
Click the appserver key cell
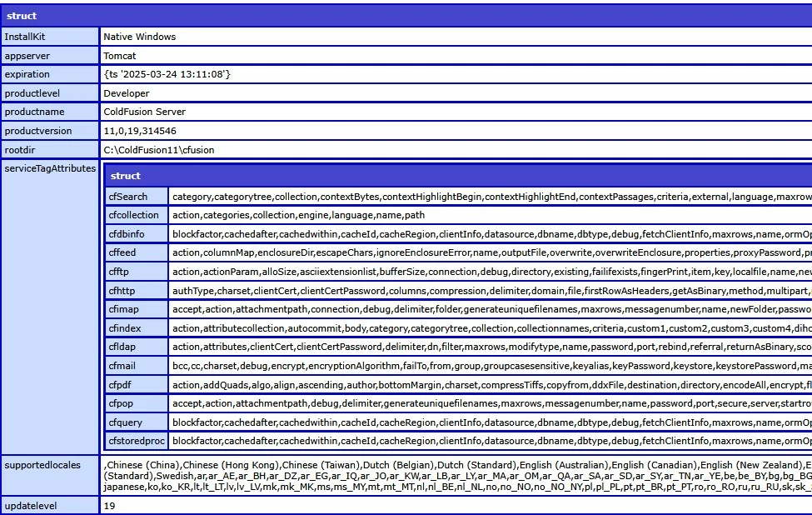pos(50,56)
